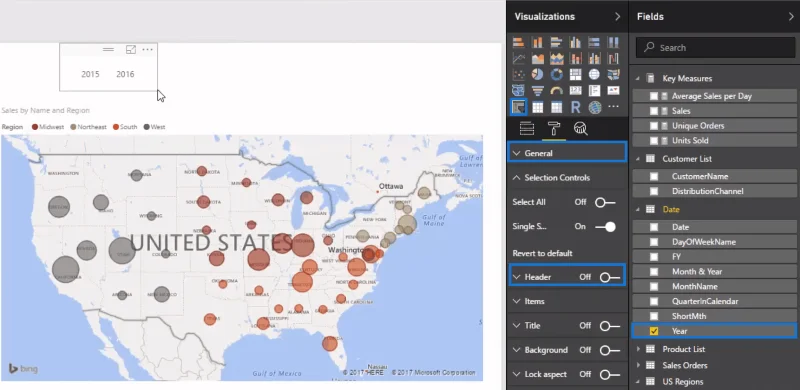The image size is (800, 390).
Task: Collapse the Date table
Action: pos(637,209)
